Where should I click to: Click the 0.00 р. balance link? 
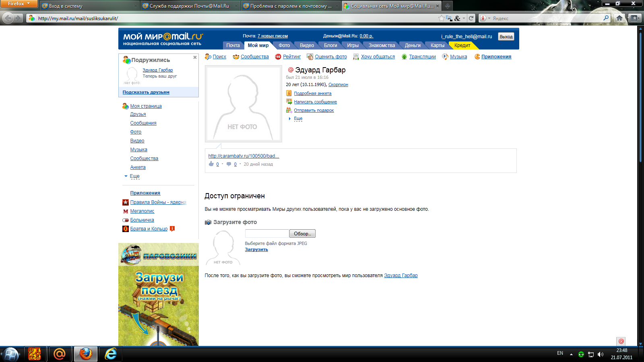[x=366, y=36]
